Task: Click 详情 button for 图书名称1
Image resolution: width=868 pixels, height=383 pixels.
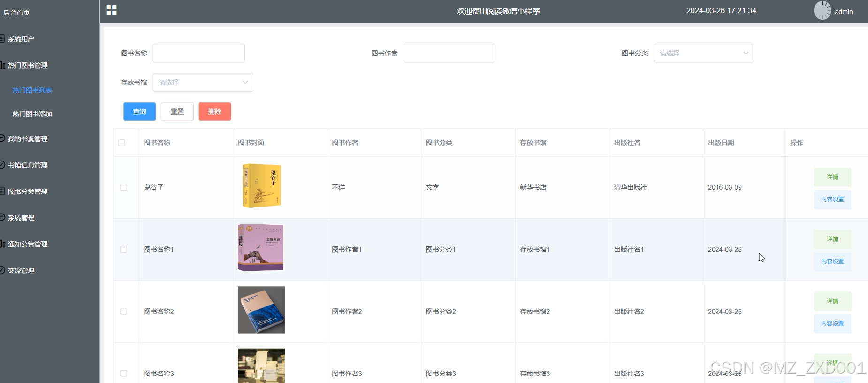Action: tap(832, 239)
